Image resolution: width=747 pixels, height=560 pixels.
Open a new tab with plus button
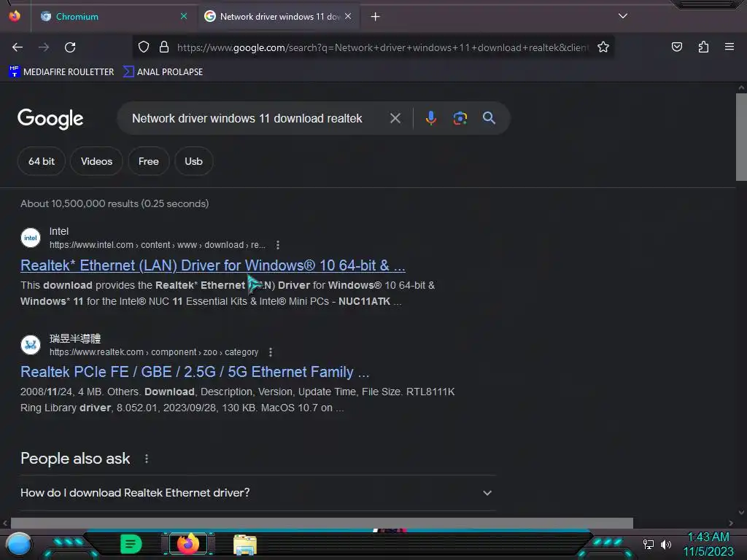click(x=376, y=17)
